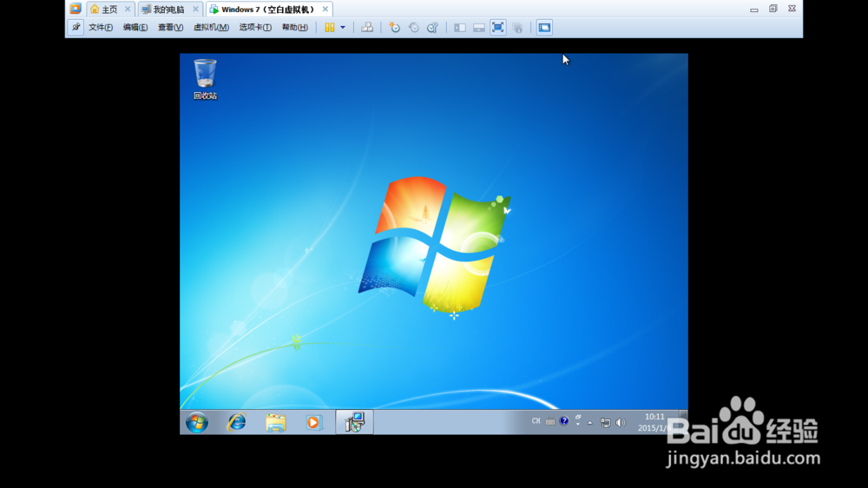
Task: Open the 回收站 recycle bin icon
Action: [x=205, y=79]
